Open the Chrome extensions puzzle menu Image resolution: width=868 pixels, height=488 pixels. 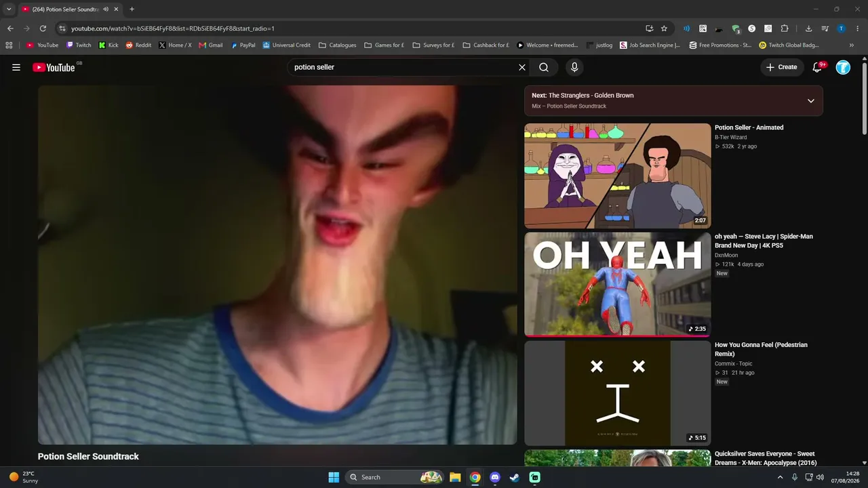[x=785, y=28]
